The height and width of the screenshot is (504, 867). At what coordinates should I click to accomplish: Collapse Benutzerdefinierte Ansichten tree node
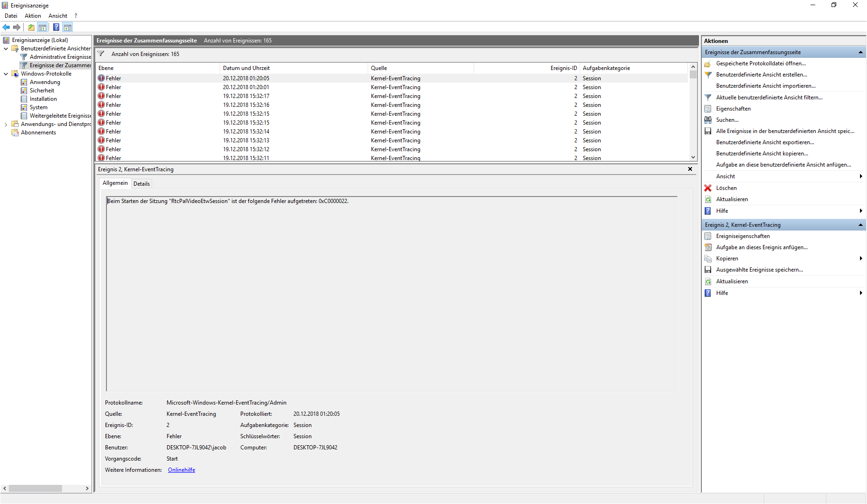tap(6, 49)
